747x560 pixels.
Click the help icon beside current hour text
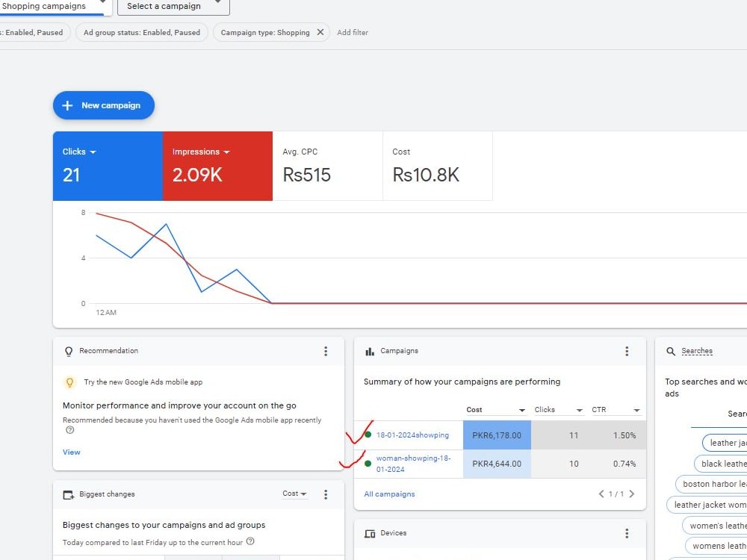(x=250, y=541)
